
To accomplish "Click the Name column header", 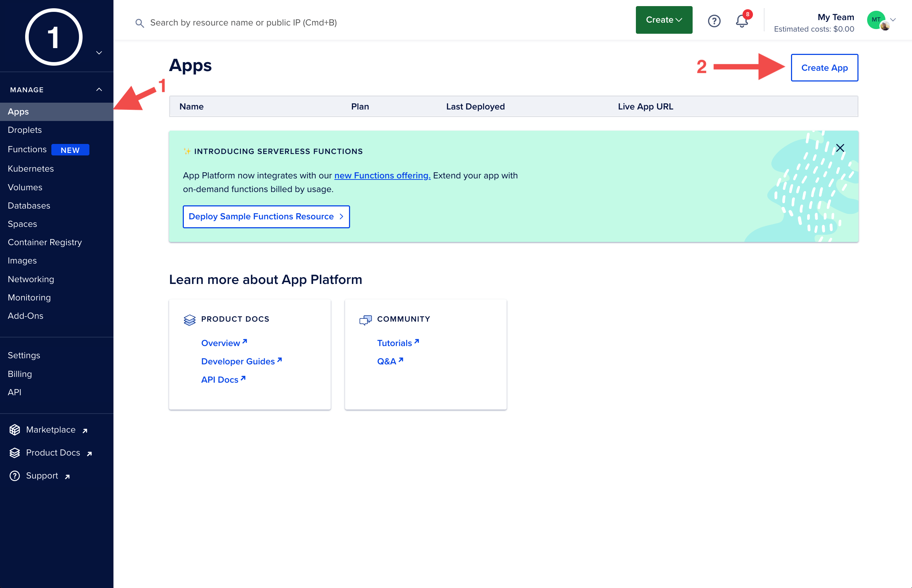I will [x=191, y=107].
